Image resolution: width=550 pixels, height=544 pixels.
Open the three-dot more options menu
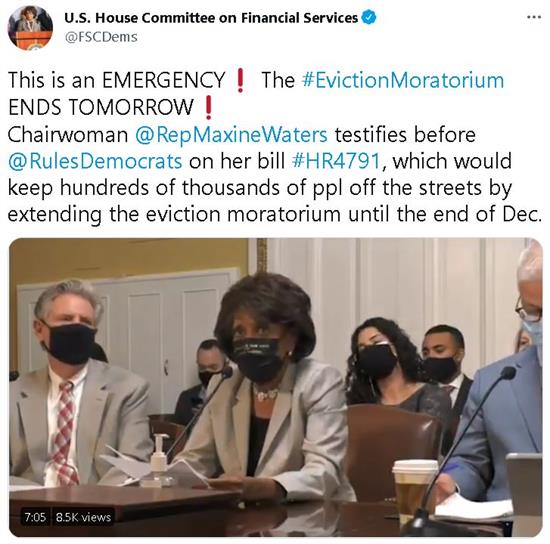[x=534, y=17]
